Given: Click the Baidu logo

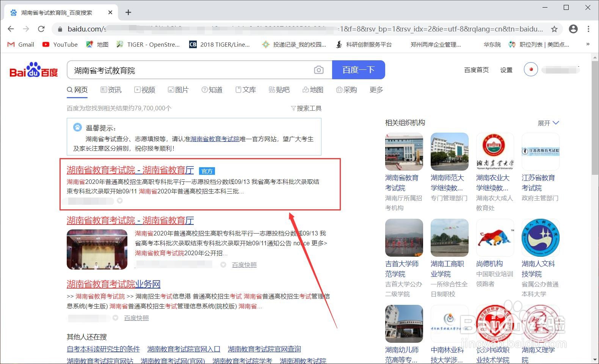Looking at the screenshot, I should (x=34, y=70).
